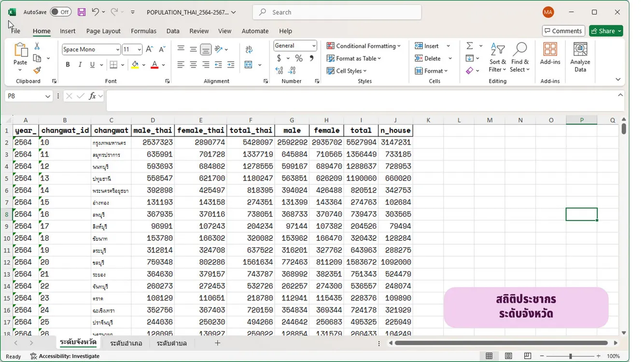Image resolution: width=644 pixels, height=362 pixels.
Task: Expand the formula bar
Action: click(x=620, y=95)
